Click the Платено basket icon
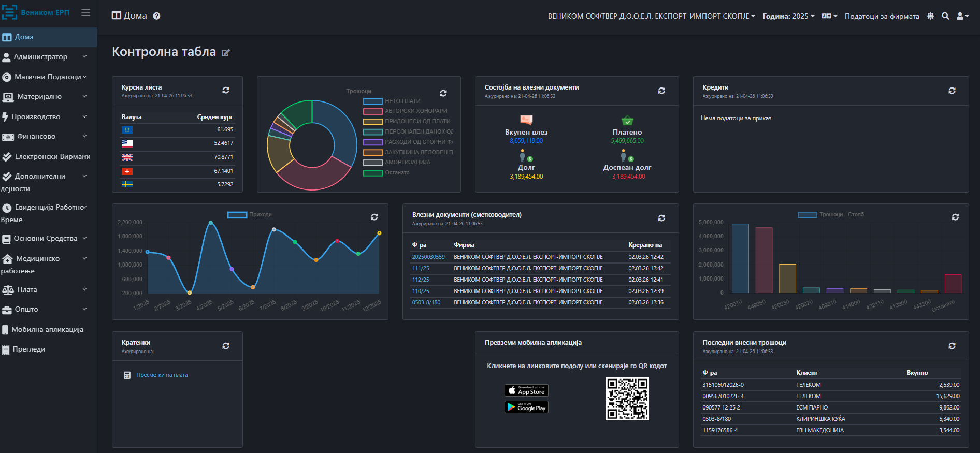This screenshot has width=980, height=453. click(x=627, y=120)
